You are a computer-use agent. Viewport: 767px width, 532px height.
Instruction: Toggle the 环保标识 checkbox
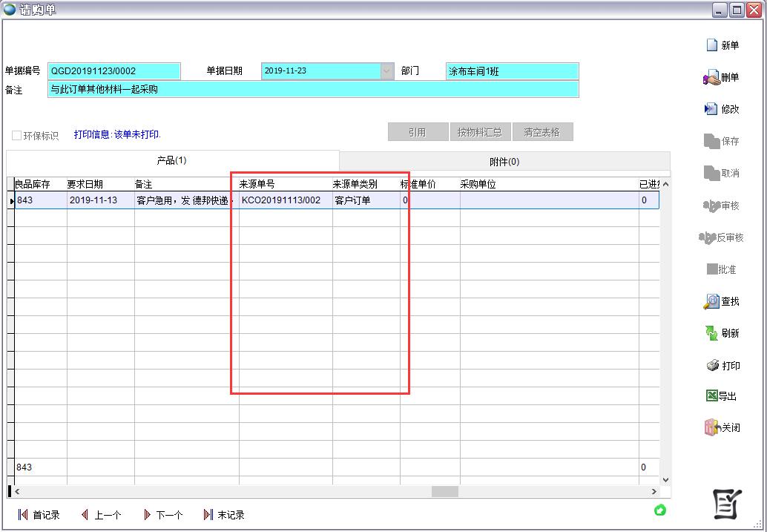pyautogui.click(x=16, y=136)
